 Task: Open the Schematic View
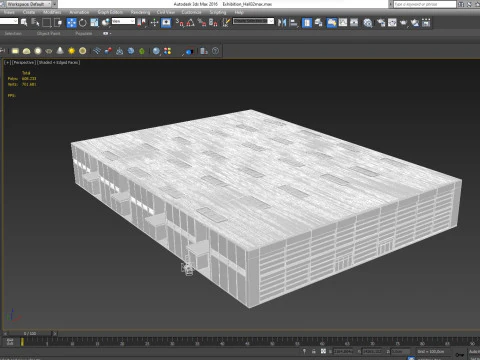click(x=354, y=23)
